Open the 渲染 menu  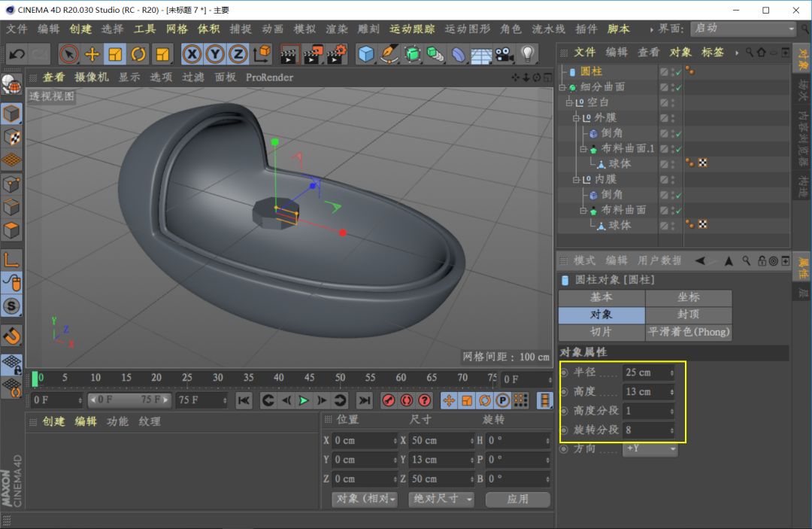click(x=337, y=29)
